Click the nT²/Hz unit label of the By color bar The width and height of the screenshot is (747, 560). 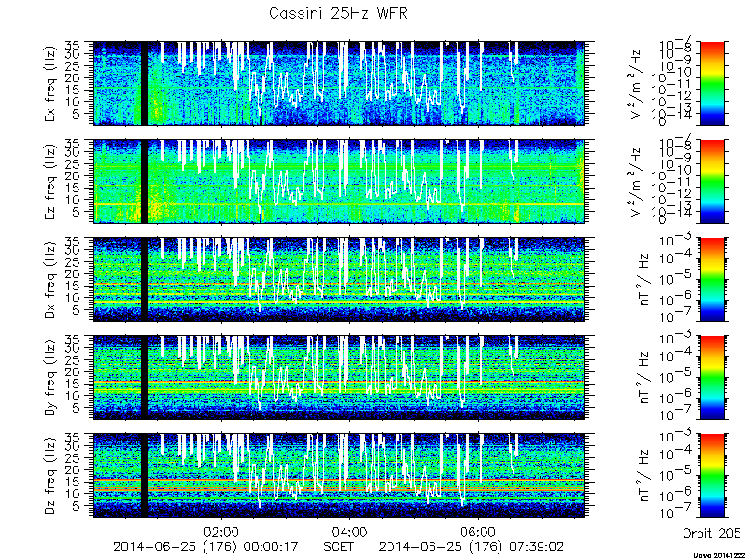pyautogui.click(x=643, y=377)
